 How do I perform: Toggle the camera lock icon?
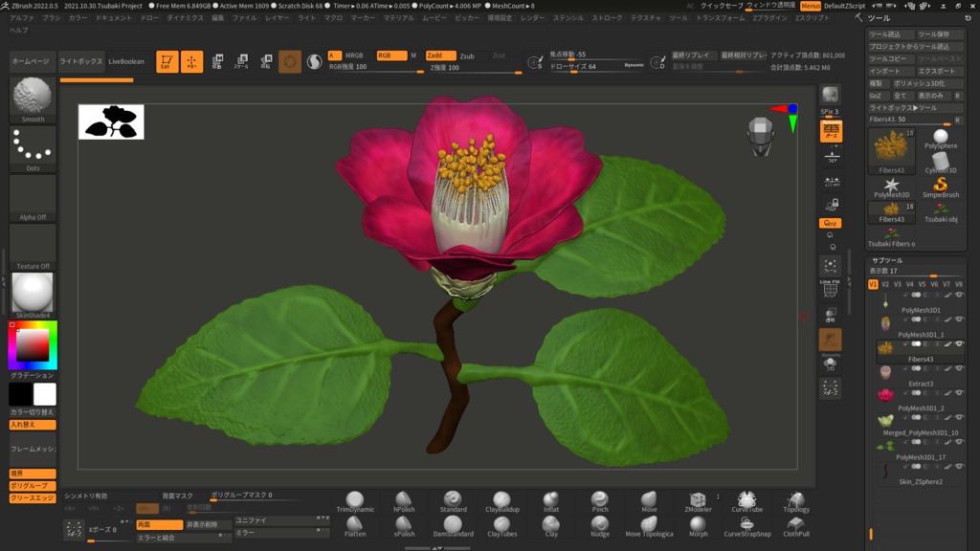832,205
